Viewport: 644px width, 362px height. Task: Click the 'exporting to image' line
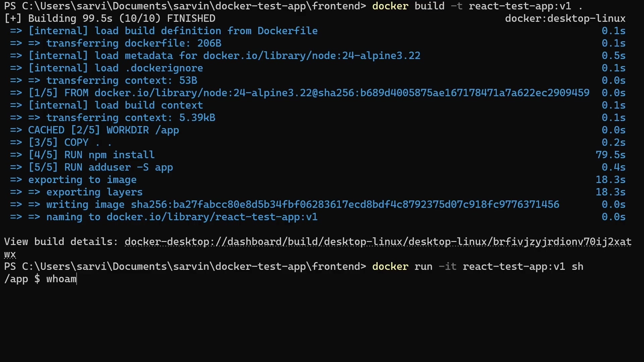point(73,180)
